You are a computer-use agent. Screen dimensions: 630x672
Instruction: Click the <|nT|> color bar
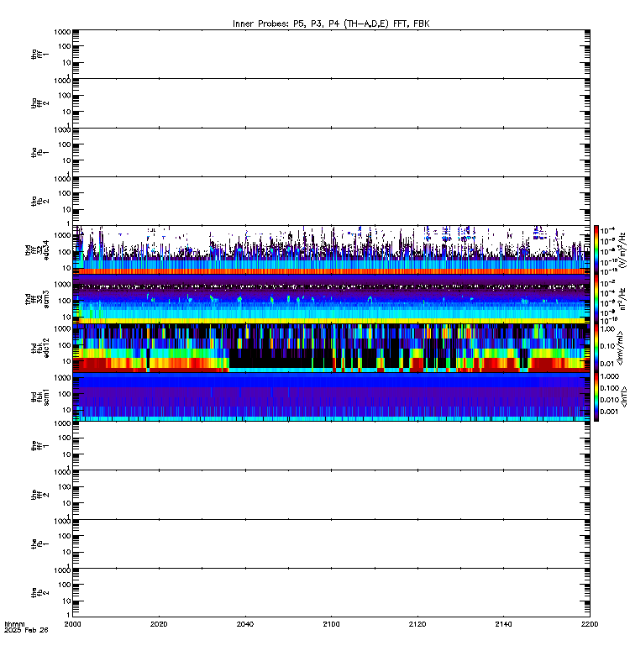point(596,396)
